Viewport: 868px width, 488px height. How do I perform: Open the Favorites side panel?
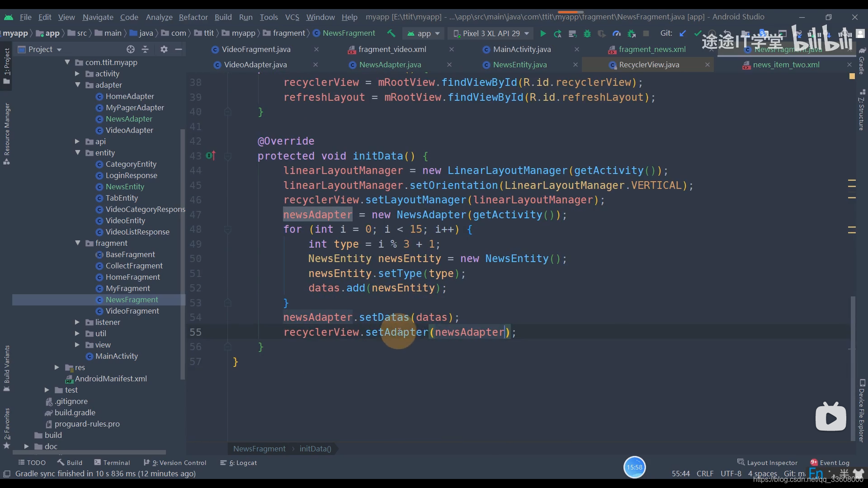click(x=7, y=428)
